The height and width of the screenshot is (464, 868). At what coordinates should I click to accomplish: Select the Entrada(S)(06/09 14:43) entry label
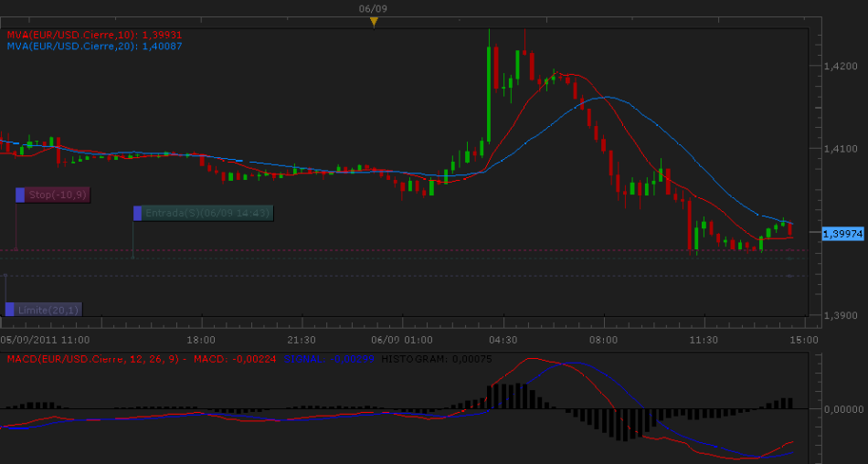(x=207, y=213)
